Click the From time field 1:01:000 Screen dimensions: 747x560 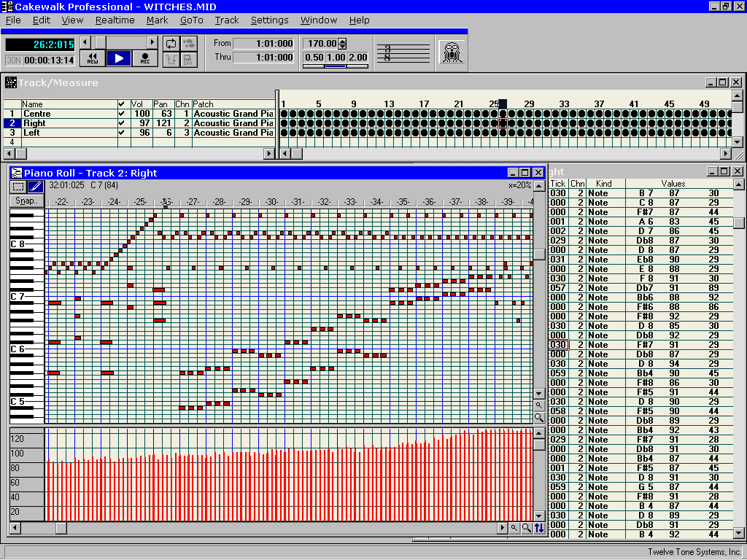coord(264,43)
